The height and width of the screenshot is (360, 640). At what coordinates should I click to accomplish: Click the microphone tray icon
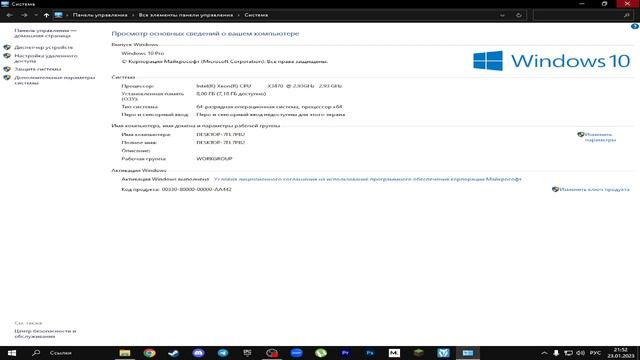coord(556,353)
